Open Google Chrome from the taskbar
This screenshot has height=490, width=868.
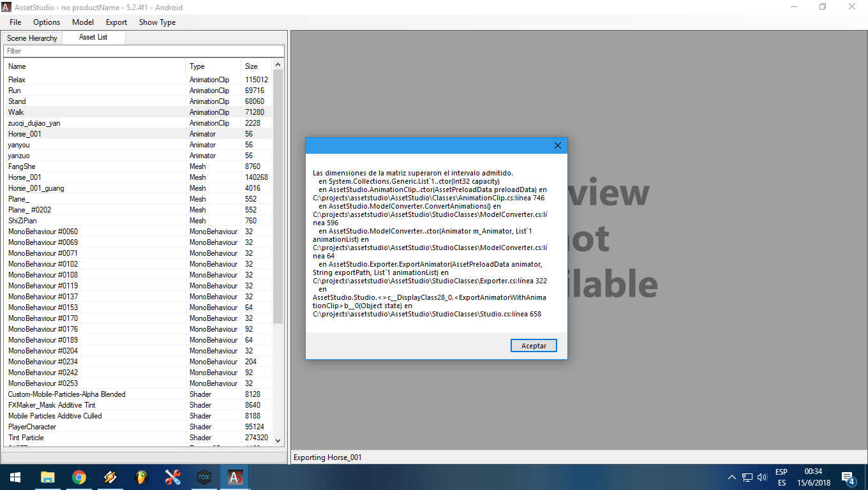pos(79,477)
